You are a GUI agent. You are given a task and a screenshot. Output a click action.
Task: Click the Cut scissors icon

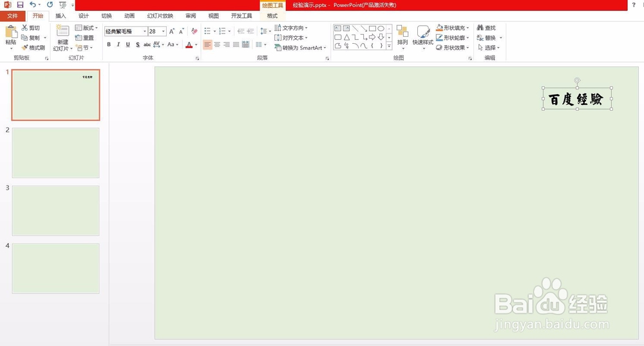click(24, 28)
